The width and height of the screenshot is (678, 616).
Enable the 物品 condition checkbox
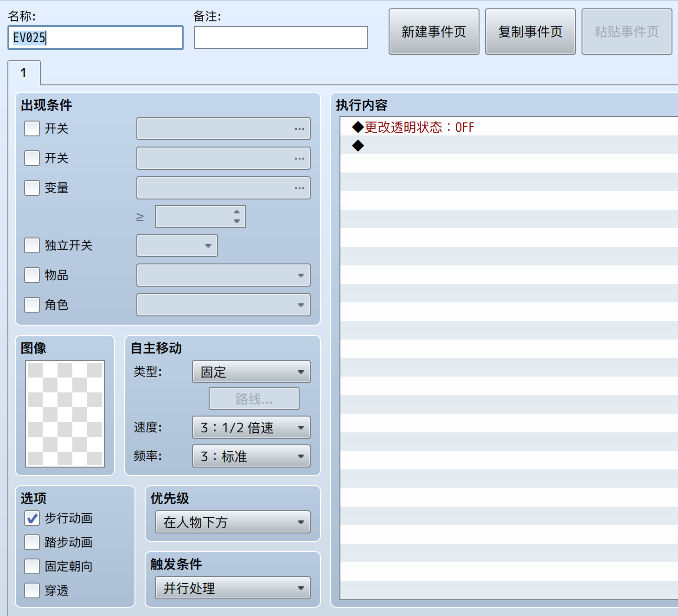pyautogui.click(x=32, y=275)
